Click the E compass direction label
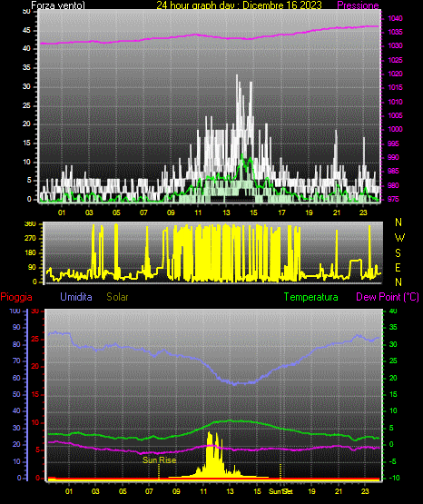Image resolution: width=423 pixels, height=504 pixels. coord(398,267)
